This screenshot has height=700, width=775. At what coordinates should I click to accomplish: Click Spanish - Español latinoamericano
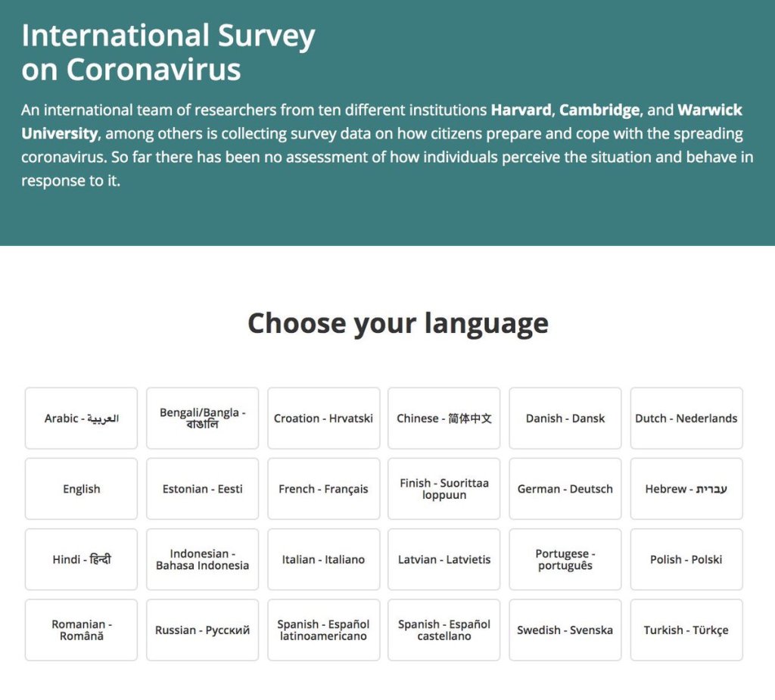323,630
